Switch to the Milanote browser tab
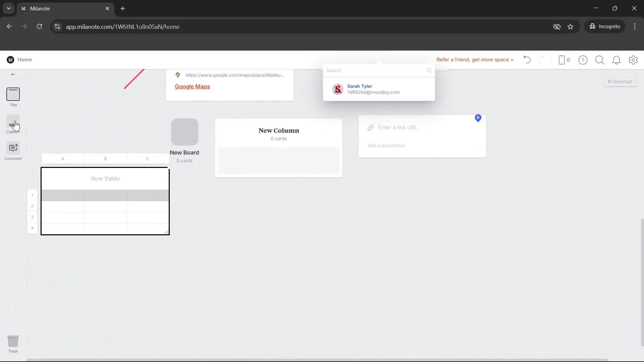Viewport: 644px width, 362px height. 54,8
